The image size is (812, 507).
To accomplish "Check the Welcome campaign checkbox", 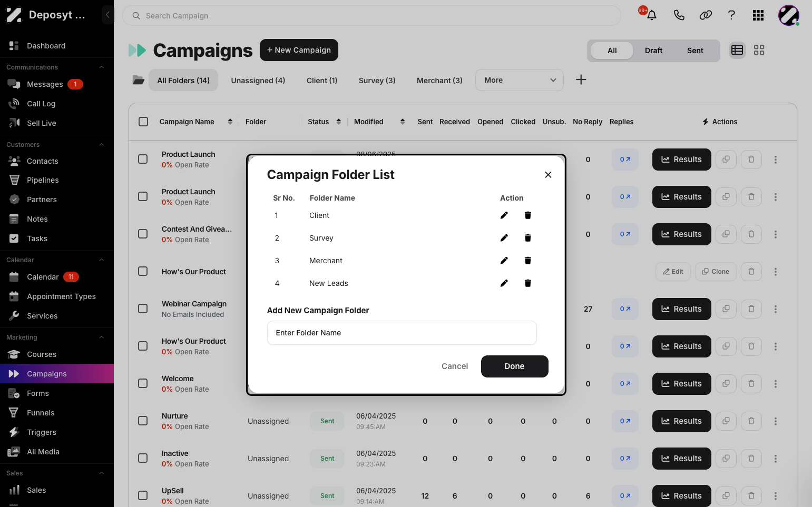I will (143, 383).
